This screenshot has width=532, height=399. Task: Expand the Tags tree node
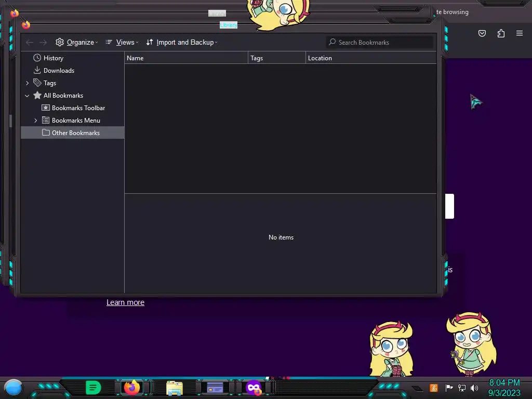click(x=27, y=83)
